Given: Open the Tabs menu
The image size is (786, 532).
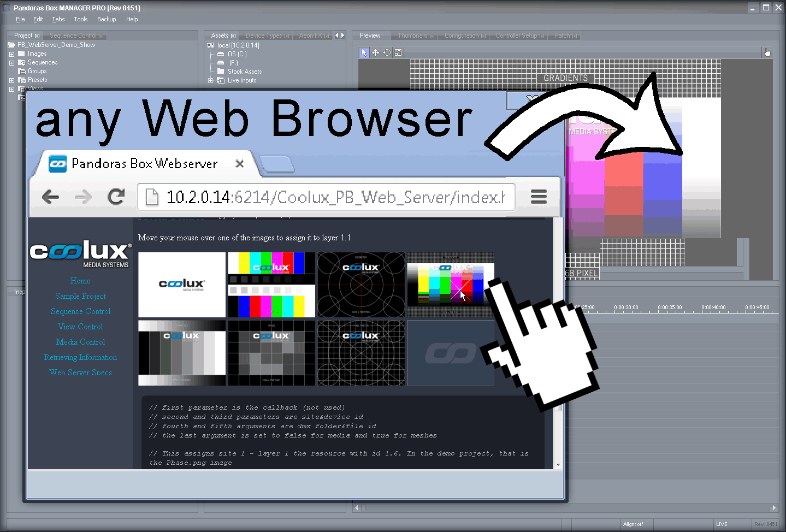Looking at the screenshot, I should point(58,19).
